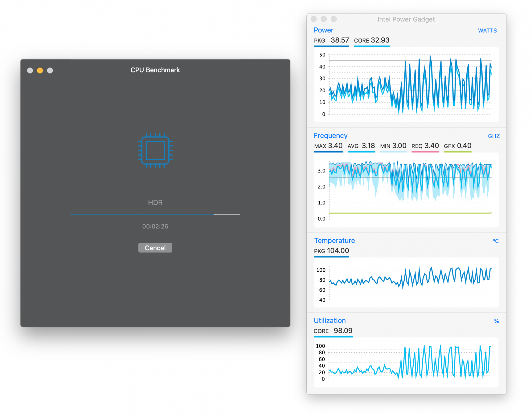Click the Frequency section heading
This screenshot has height=416, width=532.
coord(330,135)
